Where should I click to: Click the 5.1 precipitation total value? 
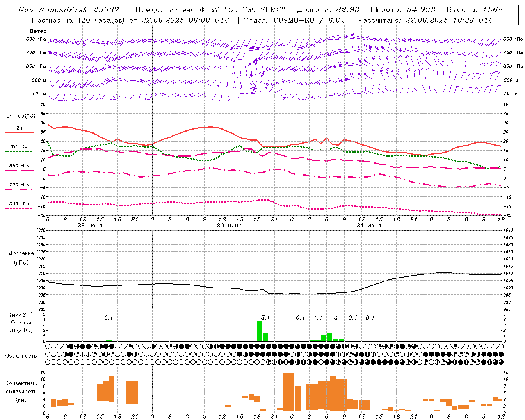[265, 318]
